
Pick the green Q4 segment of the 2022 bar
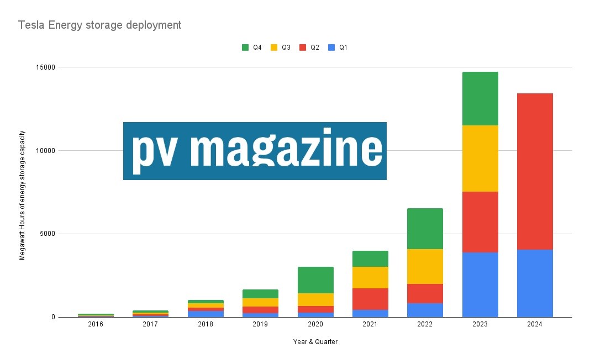coord(425,229)
